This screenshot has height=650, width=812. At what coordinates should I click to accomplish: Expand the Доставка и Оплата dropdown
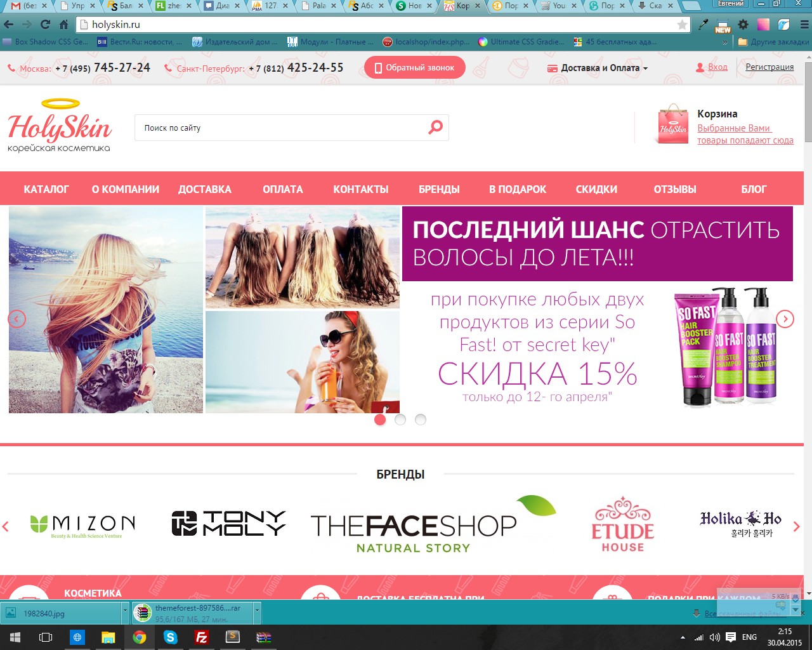pyautogui.click(x=598, y=68)
